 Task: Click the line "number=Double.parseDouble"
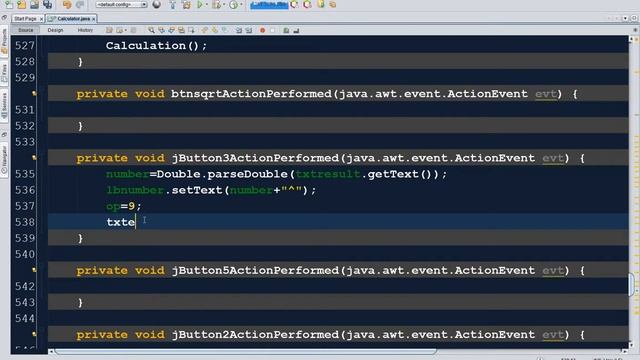276,174
